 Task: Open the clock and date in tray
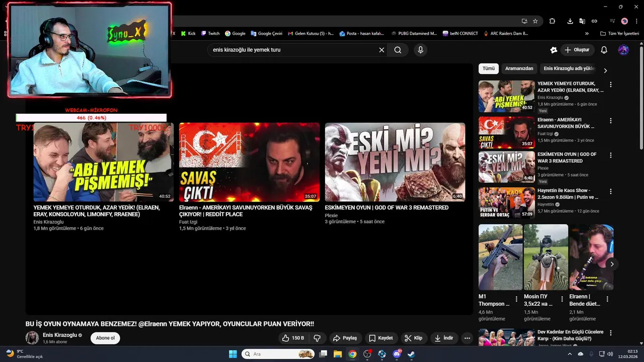point(627,354)
